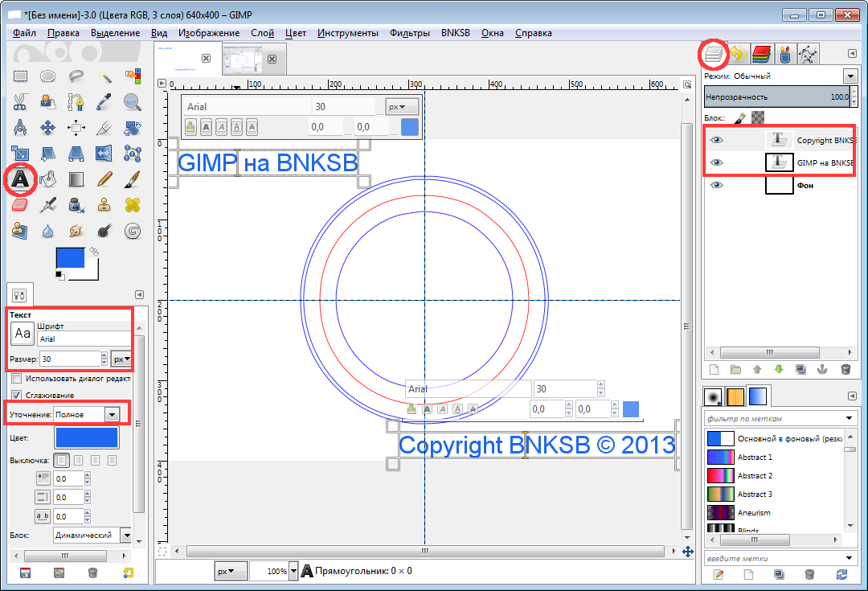868x591 pixels.
Task: Open the Paths dock tab
Action: pos(808,54)
